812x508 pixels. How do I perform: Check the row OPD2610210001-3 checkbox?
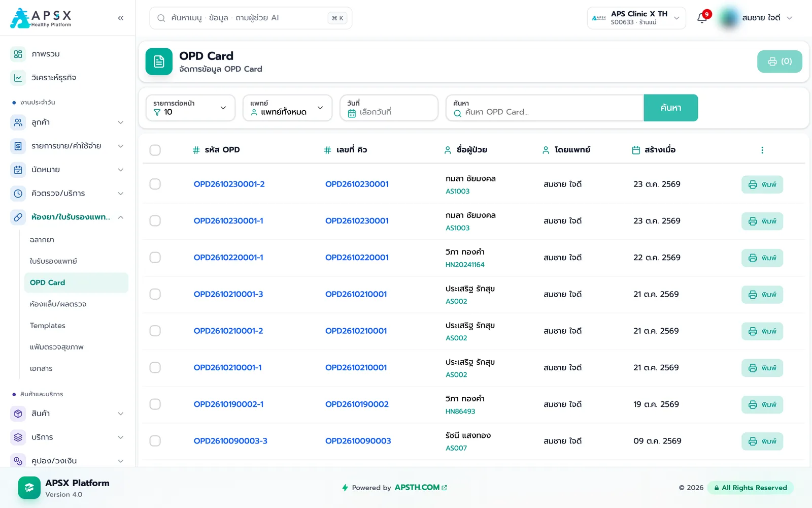click(x=155, y=294)
